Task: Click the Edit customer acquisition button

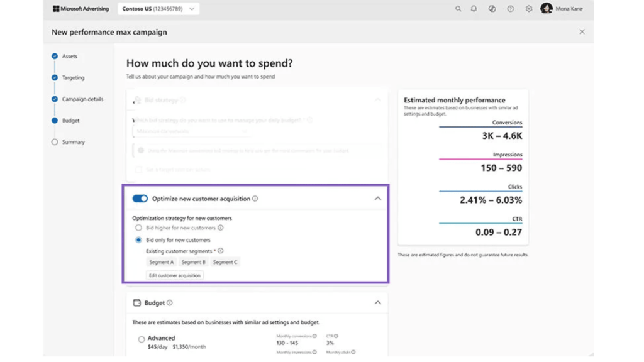Action: (175, 275)
